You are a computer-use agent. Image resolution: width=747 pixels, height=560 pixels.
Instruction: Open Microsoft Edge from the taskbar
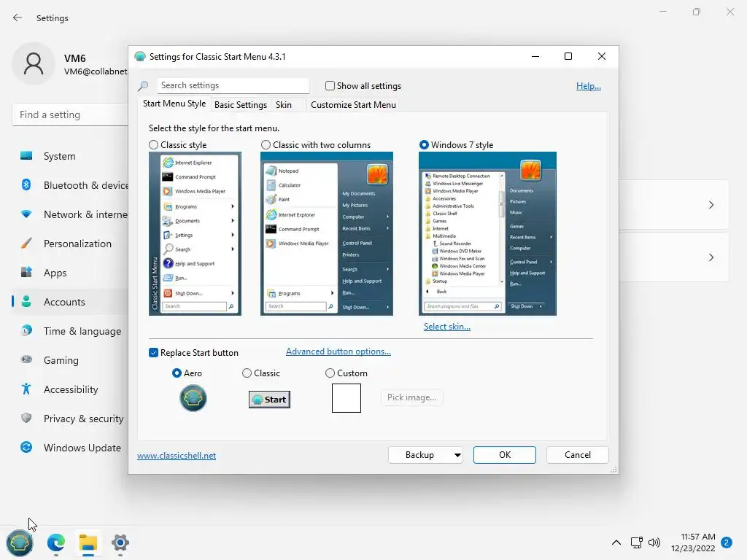pyautogui.click(x=56, y=542)
